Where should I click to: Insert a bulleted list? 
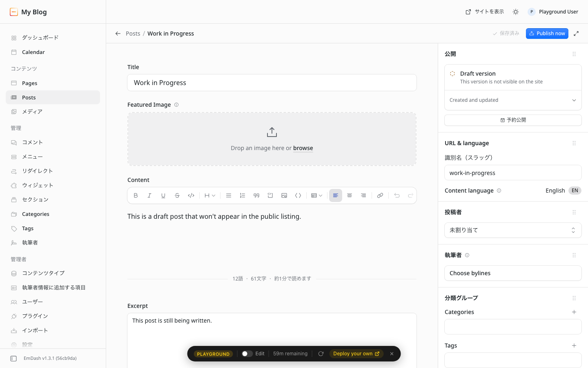tap(229, 195)
